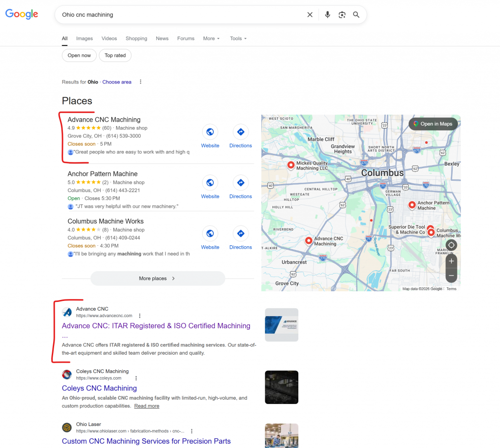Open Google Lens camera search
Screen dimensions: 500x448
point(342,15)
